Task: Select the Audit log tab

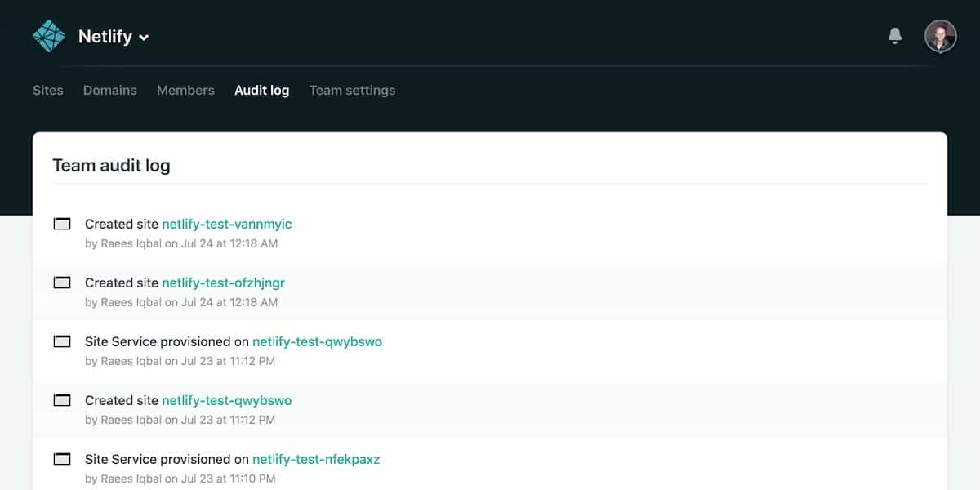Action: point(261,91)
